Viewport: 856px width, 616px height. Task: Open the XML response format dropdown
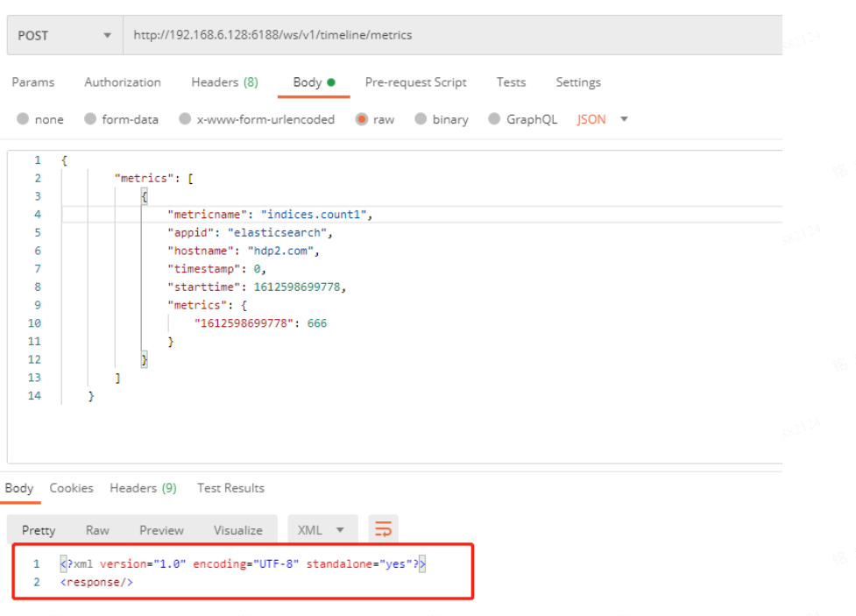(322, 530)
